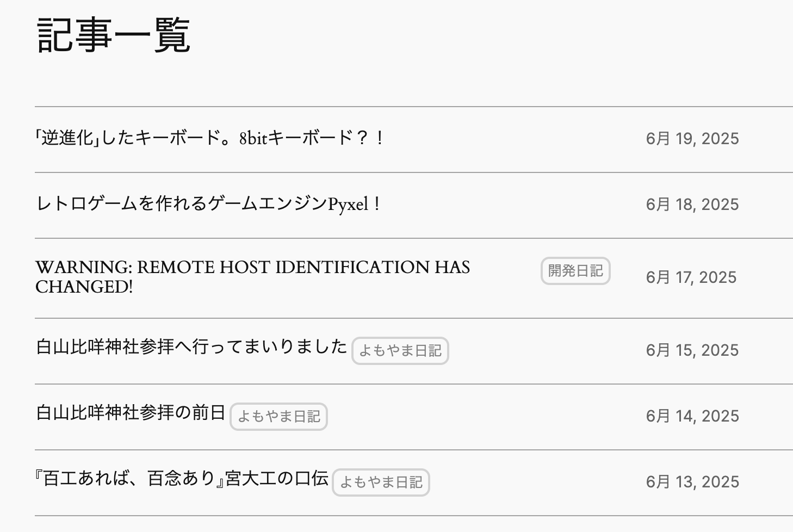Click the 記事一覧 page heading

point(114,35)
